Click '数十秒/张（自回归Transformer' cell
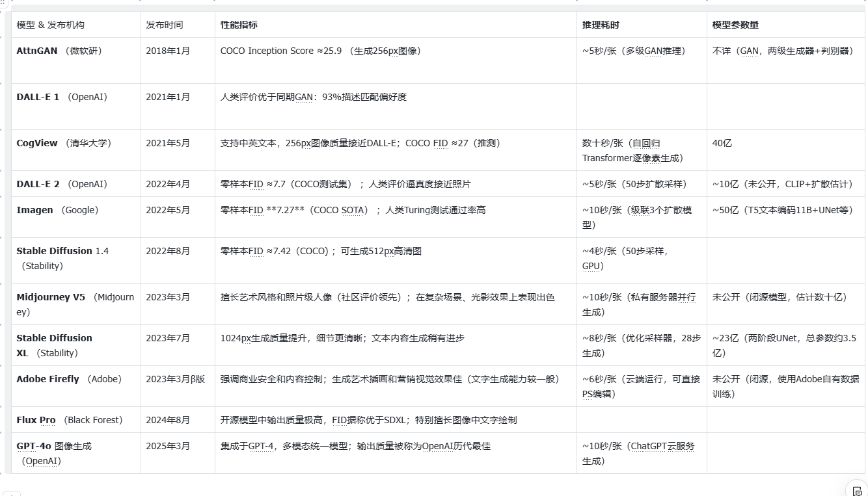 click(642, 150)
